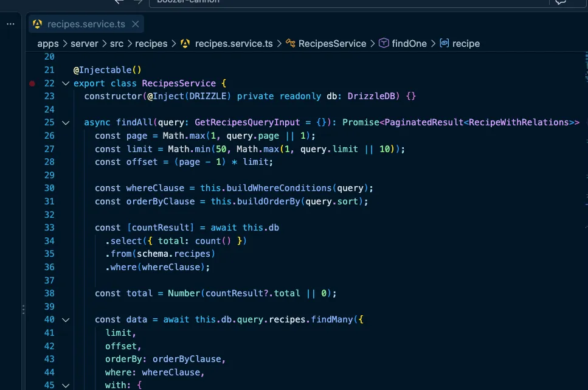Click the command center search box
The height and width of the screenshot is (390, 588).
349,2
